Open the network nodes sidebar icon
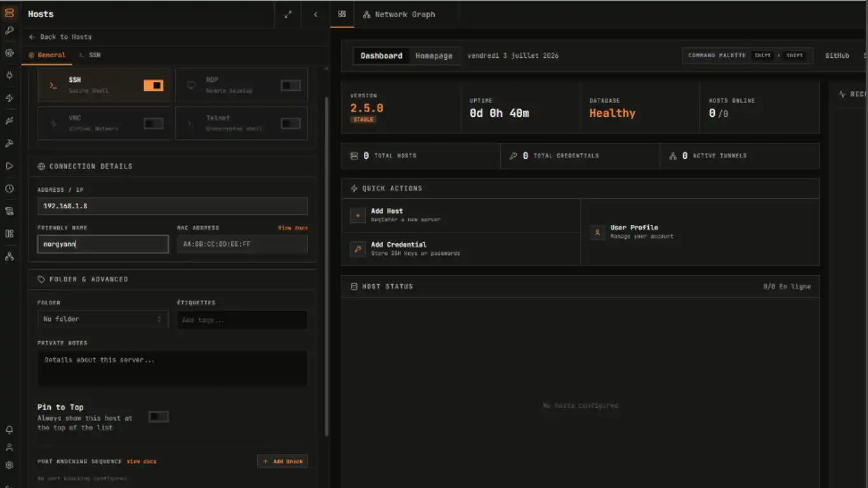The image size is (868, 488). (x=10, y=257)
